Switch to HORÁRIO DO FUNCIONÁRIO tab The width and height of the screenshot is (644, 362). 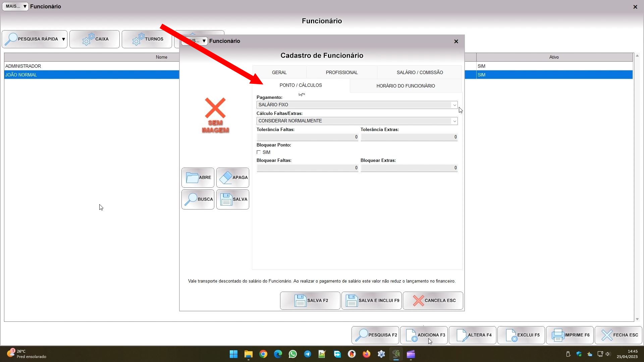406,86
